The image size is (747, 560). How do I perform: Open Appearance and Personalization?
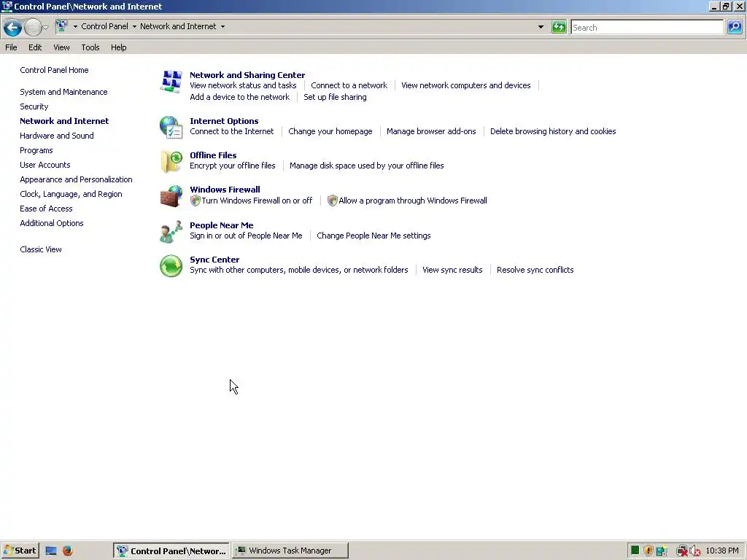pos(76,179)
